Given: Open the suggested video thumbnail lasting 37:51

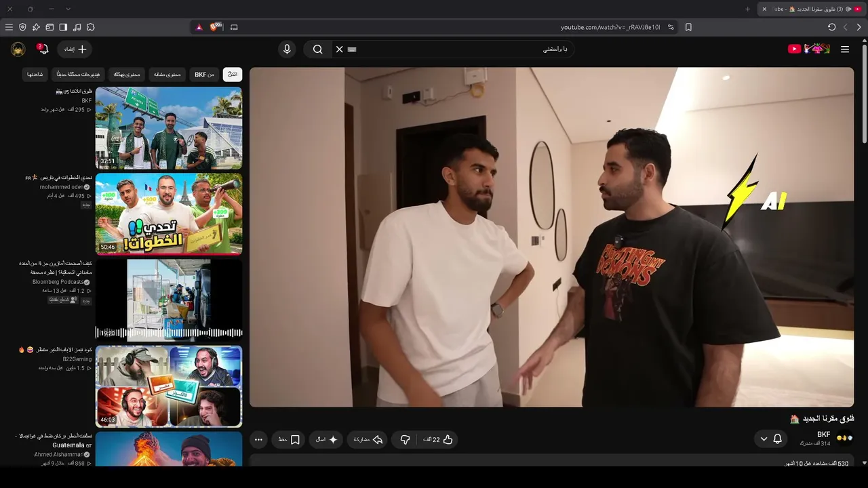Looking at the screenshot, I should pos(169,127).
